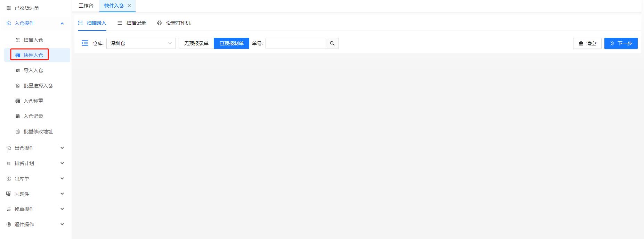Viewport: 644px width, 239px height.
Task: Expand the 问题件 menu group
Action: 35,194
